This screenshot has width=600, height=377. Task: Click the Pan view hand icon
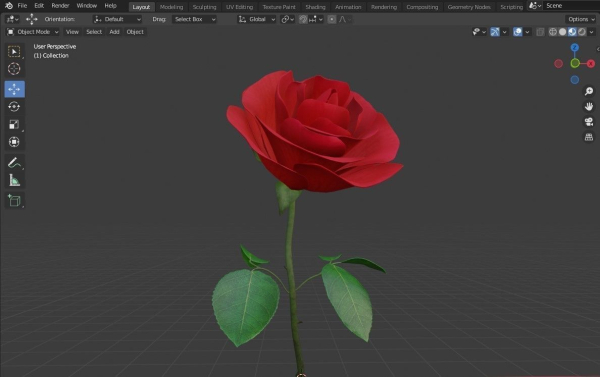[x=589, y=106]
